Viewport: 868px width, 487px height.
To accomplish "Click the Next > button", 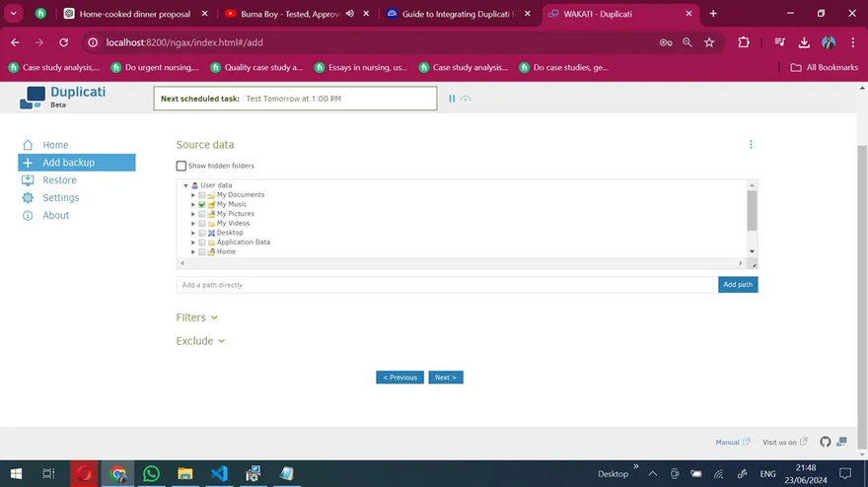I will tap(445, 378).
